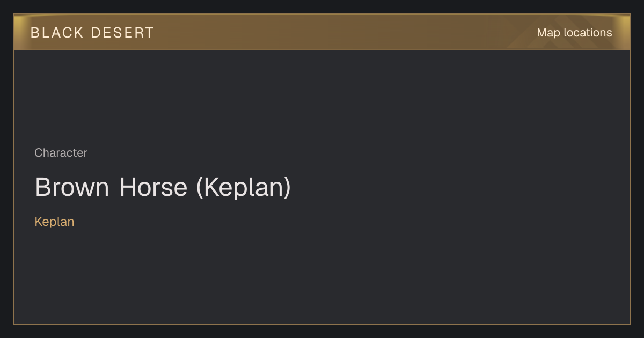Follow the gold Keplan location link
Image resolution: width=644 pixels, height=338 pixels.
(x=54, y=222)
